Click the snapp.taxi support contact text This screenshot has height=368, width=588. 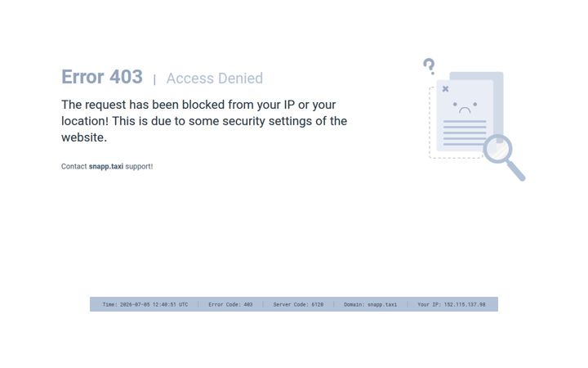pyautogui.click(x=107, y=166)
